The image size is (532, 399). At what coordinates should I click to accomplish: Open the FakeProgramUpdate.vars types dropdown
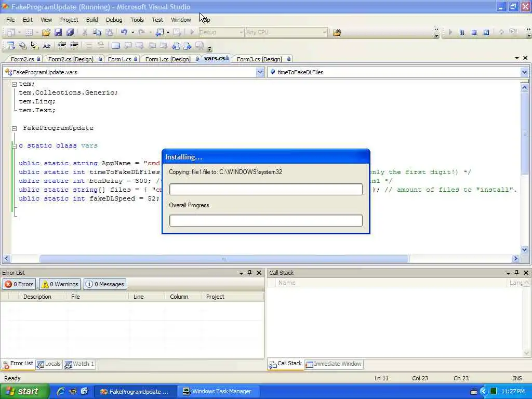coord(260,72)
